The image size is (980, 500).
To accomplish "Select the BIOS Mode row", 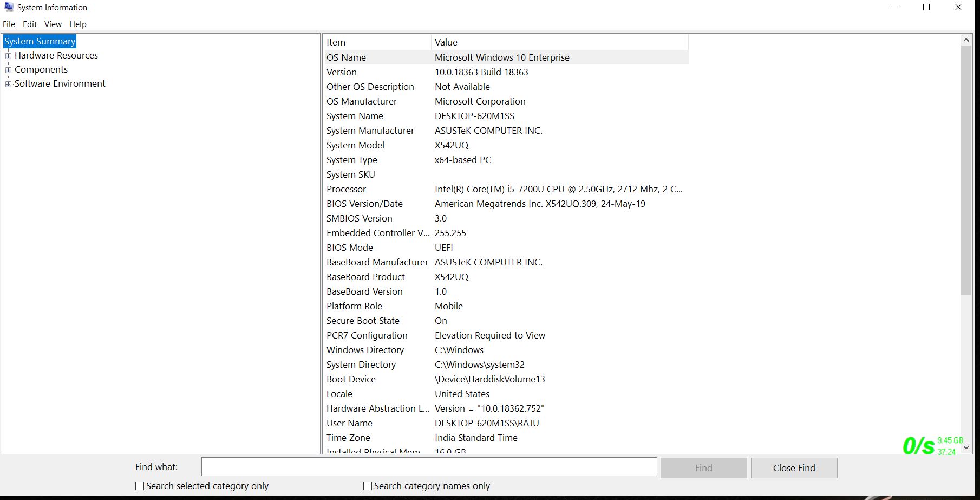I will coord(506,248).
